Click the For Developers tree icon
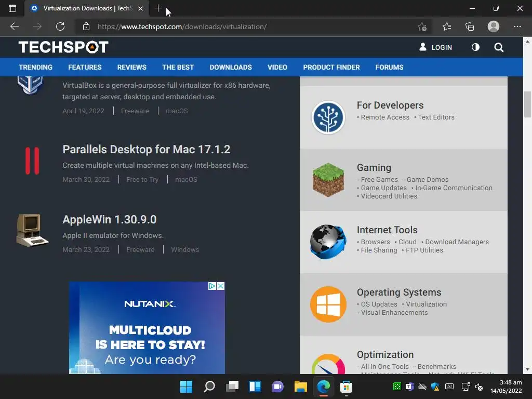Screen dimensions: 532x399 pos(328,117)
